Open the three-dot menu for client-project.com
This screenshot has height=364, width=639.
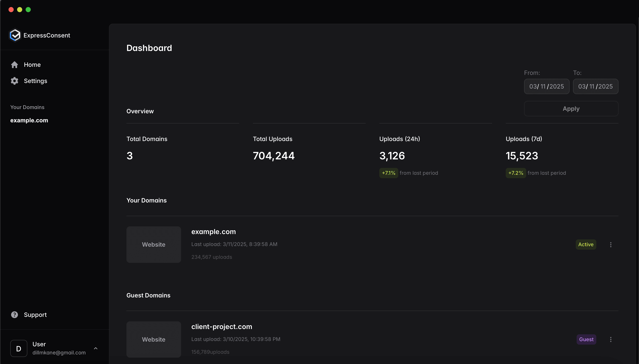[610, 339]
